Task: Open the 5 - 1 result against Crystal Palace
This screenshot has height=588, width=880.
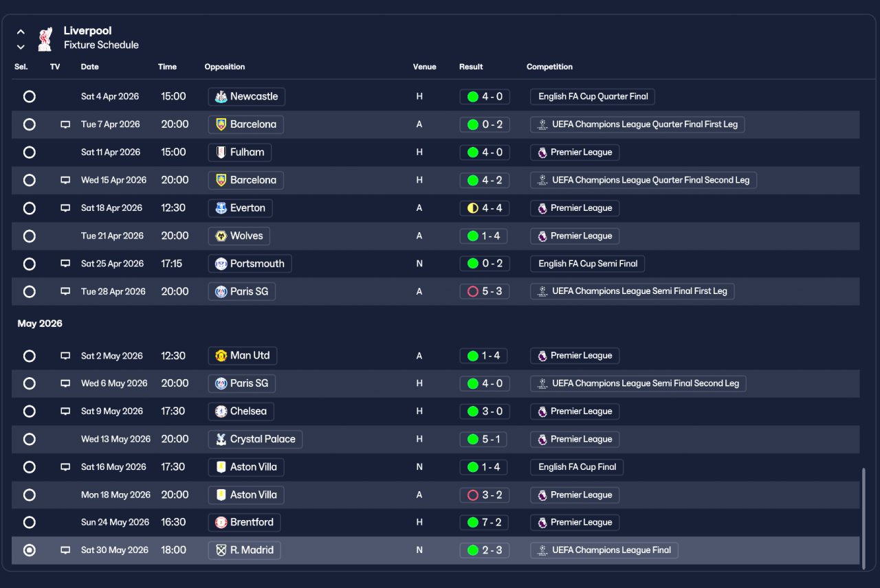Action: click(485, 439)
